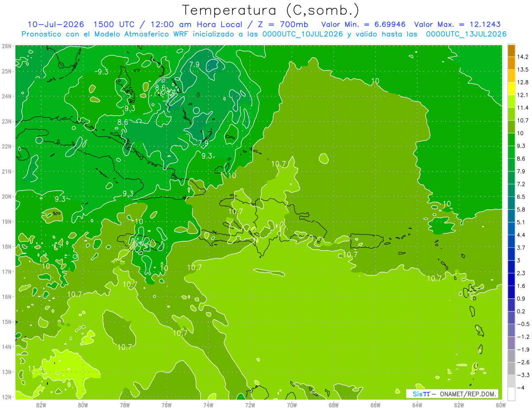Screen dimensions: 532x411
Task: Click the 24N latitude axis label
Action: [7, 96]
